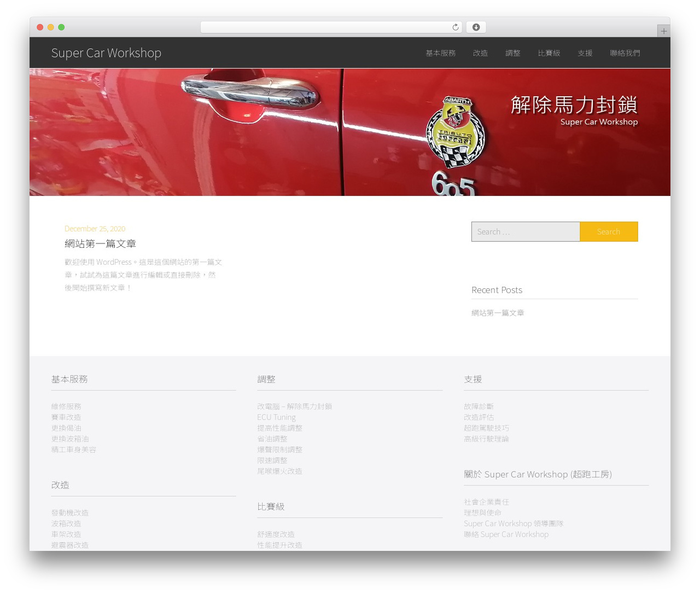The width and height of the screenshot is (700, 593).
Task: Click the 關於 Super Car Workshop (超跑工房) heading
Action: [x=538, y=474]
